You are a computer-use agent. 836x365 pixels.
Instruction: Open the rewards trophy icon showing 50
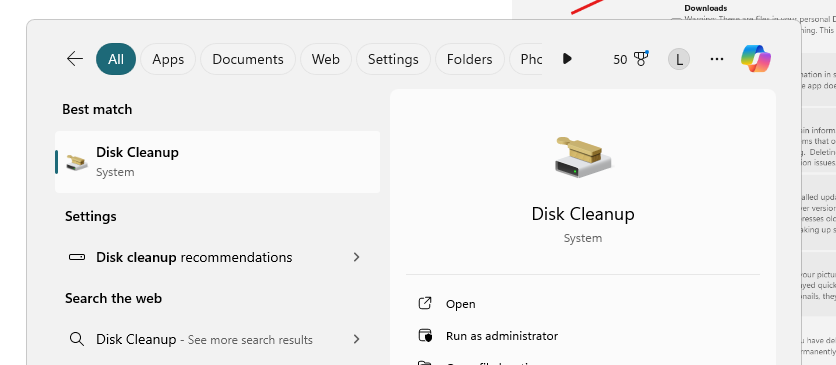click(641, 59)
